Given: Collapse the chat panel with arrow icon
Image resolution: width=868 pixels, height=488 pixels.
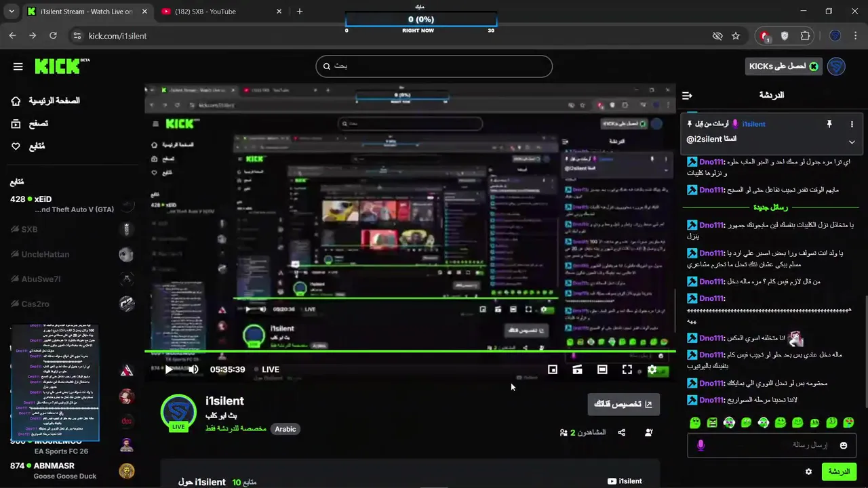Looking at the screenshot, I should (687, 96).
